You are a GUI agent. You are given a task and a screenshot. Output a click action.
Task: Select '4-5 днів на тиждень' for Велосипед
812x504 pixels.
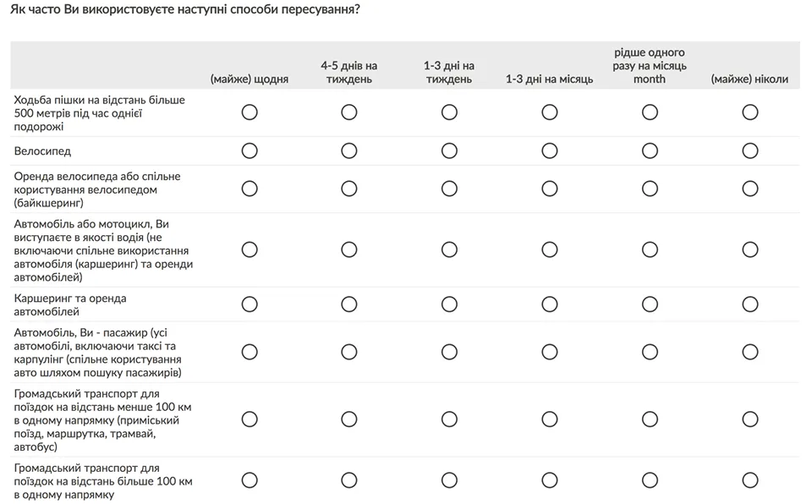tap(349, 151)
